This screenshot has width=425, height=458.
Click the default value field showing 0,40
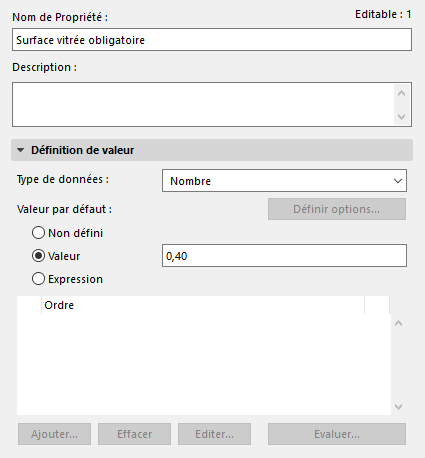(284, 256)
